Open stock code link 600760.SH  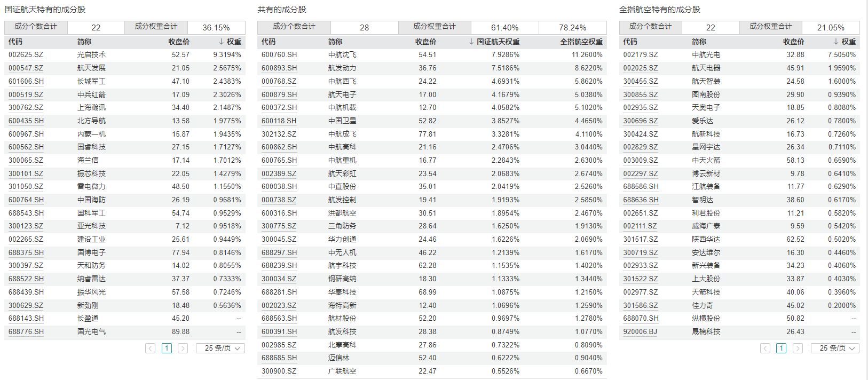coord(279,54)
